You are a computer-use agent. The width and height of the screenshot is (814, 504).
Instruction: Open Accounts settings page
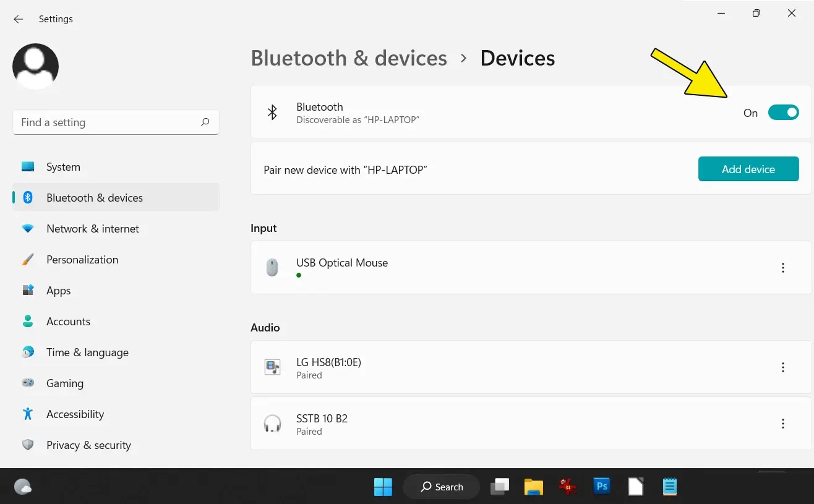click(x=68, y=321)
